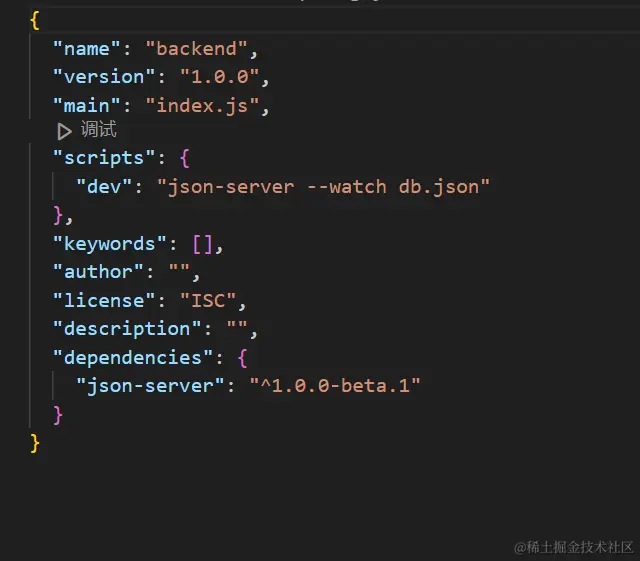Click the closing brace of the scripts block
640x561 pixels.
pyautogui.click(x=58, y=215)
